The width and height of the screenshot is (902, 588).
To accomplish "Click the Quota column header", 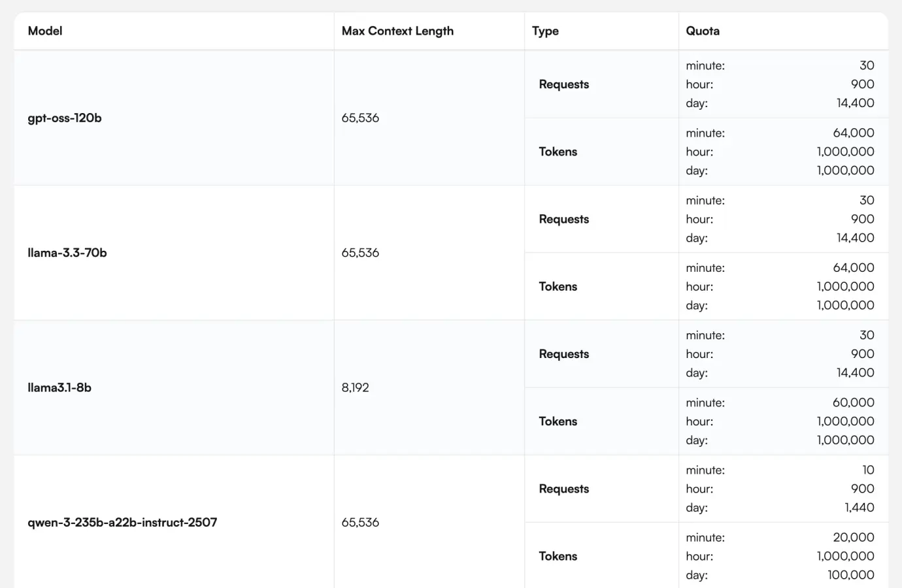I will point(703,31).
